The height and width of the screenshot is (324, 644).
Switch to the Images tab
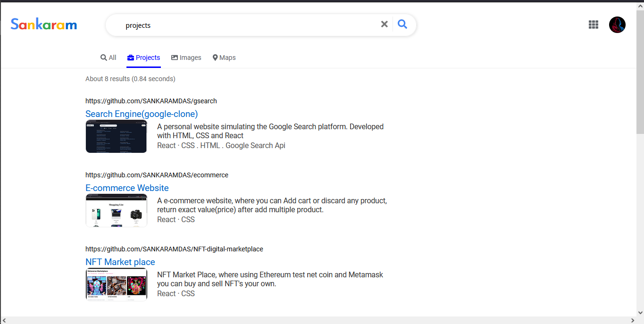pos(186,57)
